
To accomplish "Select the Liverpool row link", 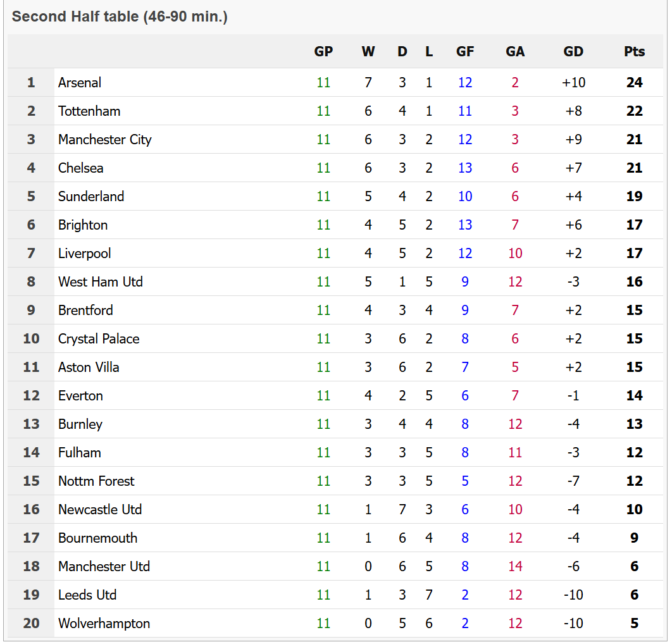I will click(x=85, y=254).
